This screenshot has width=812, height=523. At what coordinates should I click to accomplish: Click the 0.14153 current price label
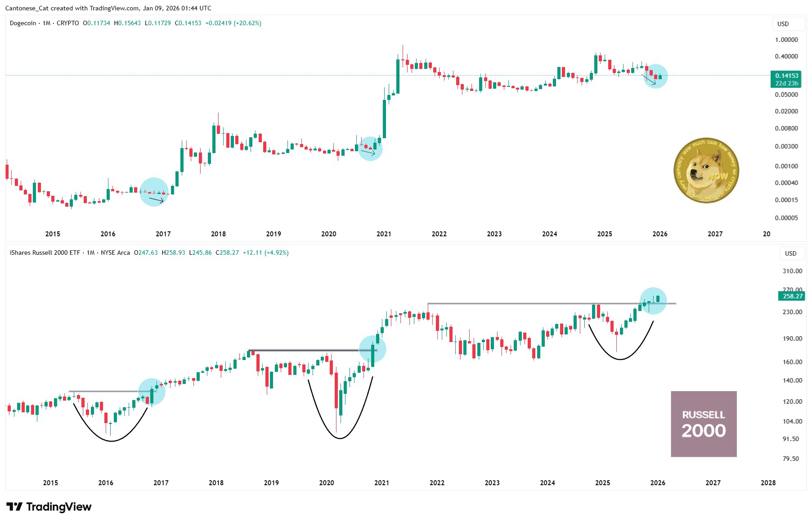point(786,76)
